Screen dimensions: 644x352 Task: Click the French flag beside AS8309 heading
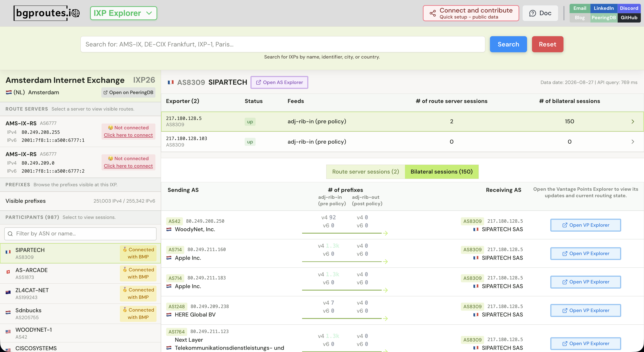pyautogui.click(x=171, y=82)
